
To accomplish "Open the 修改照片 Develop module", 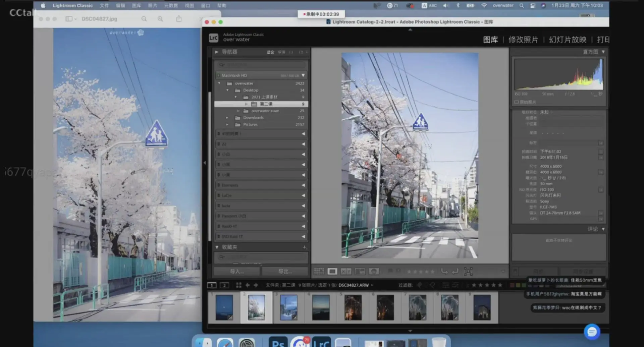I will tap(523, 40).
